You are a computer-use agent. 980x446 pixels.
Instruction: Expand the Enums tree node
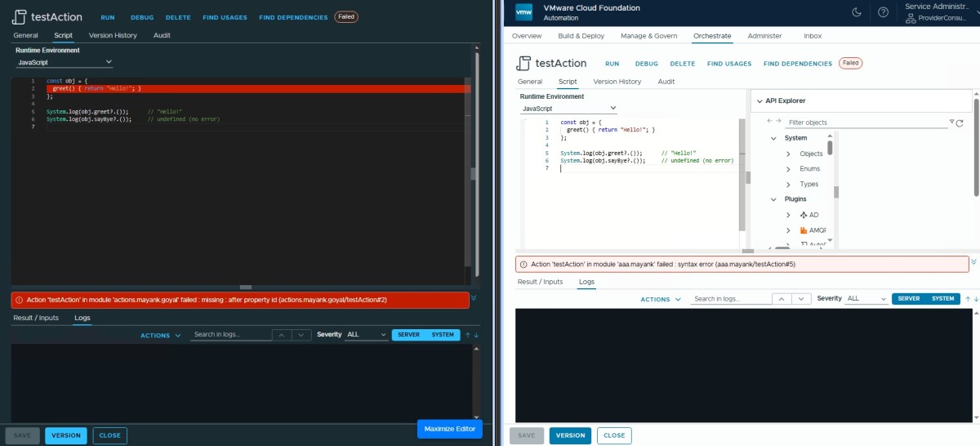[x=788, y=169]
